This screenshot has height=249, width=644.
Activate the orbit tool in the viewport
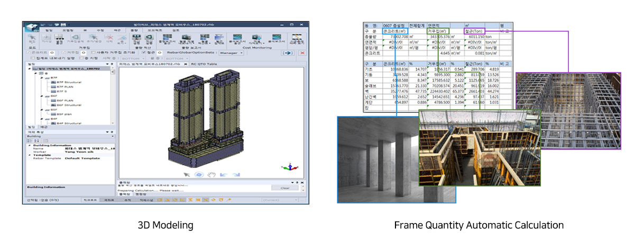(x=199, y=174)
